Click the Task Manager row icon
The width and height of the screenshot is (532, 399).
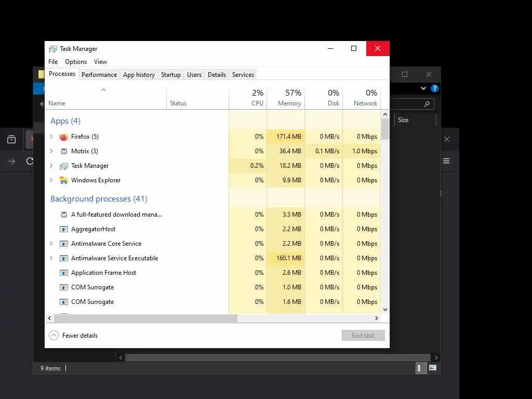[63, 166]
